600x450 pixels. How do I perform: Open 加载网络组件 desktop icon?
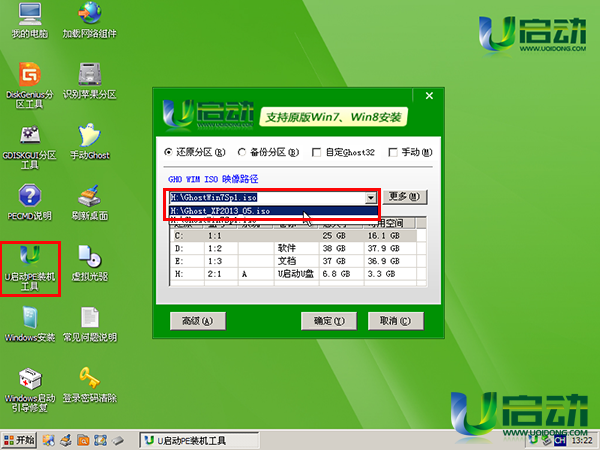pos(90,20)
